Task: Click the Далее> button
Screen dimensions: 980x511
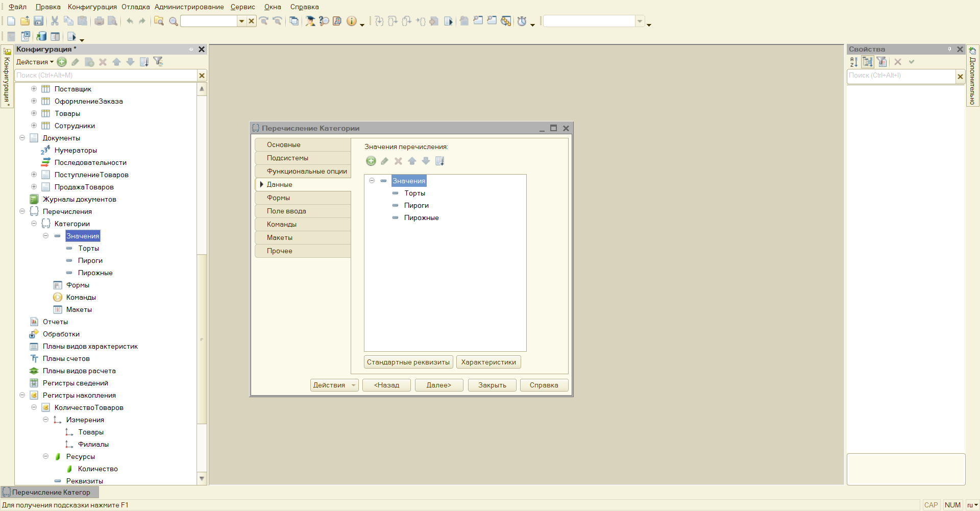Action: (x=439, y=385)
